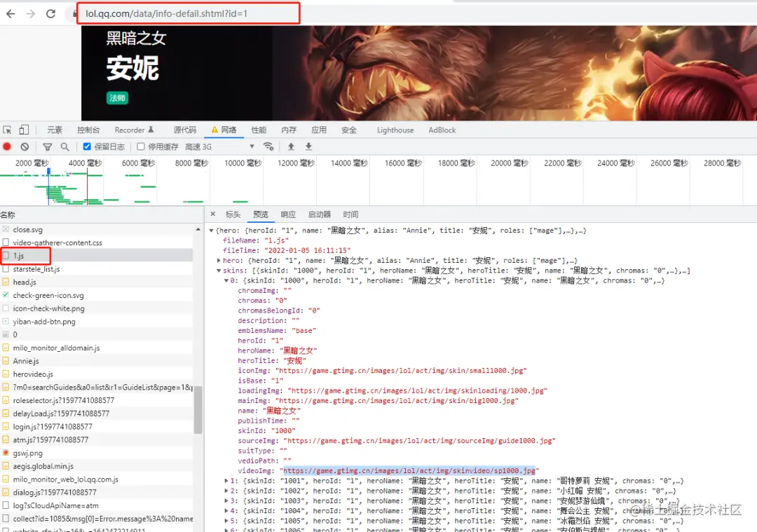Select the aegis.global.min.js request
The image size is (757, 532).
97,466
